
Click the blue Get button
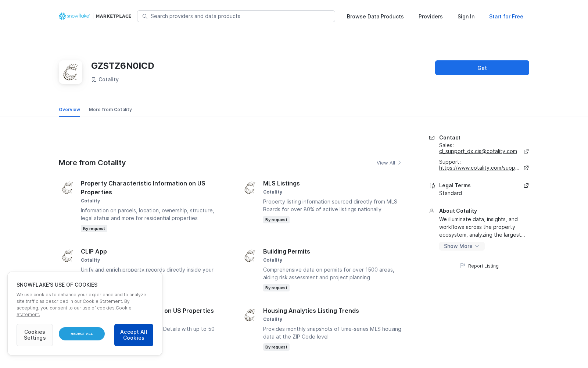(x=482, y=68)
